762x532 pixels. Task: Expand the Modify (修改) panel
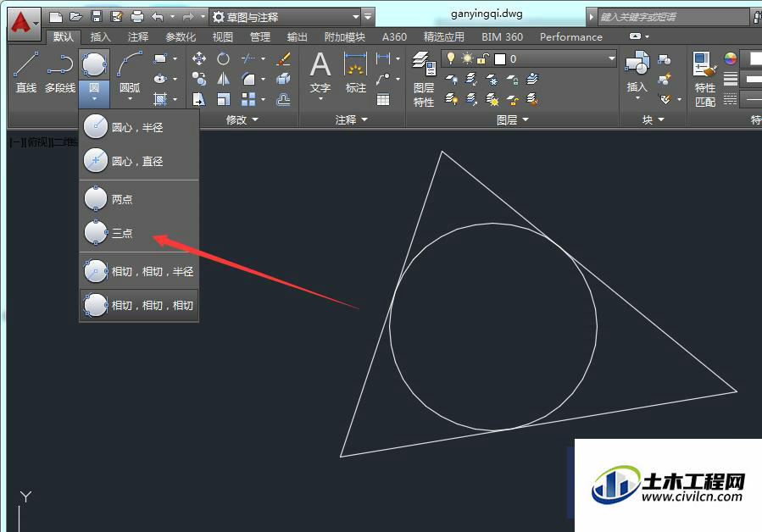242,119
